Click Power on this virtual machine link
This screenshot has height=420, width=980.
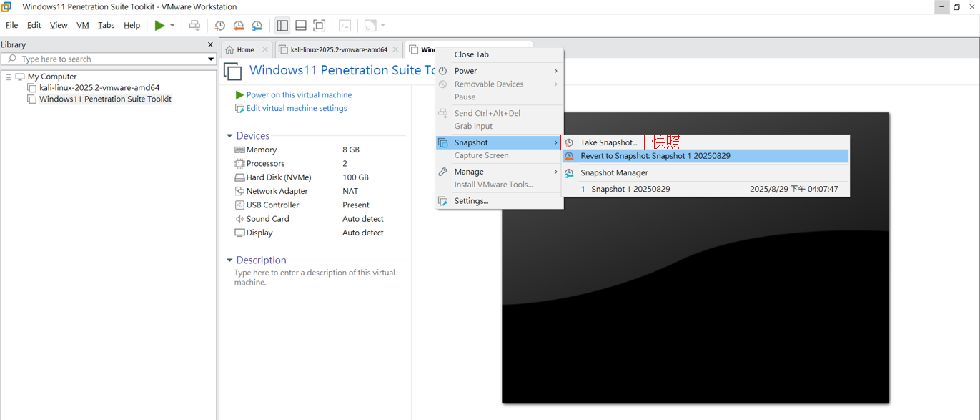click(x=299, y=94)
